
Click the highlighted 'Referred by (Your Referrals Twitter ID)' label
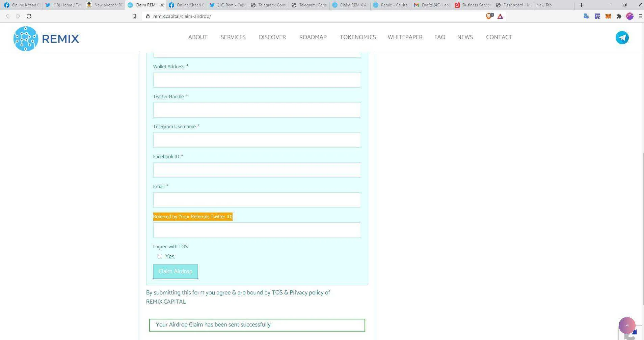[x=193, y=217]
